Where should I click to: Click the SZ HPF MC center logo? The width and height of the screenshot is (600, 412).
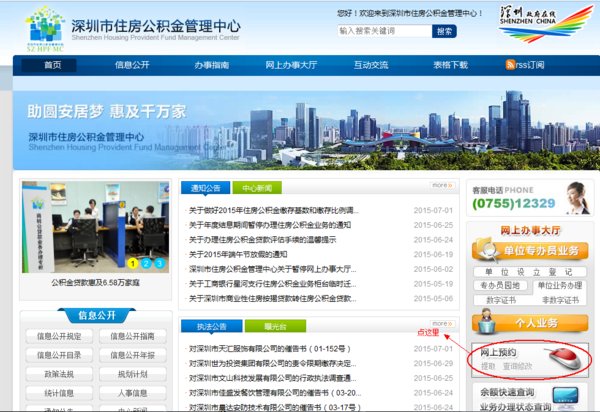pos(45,29)
